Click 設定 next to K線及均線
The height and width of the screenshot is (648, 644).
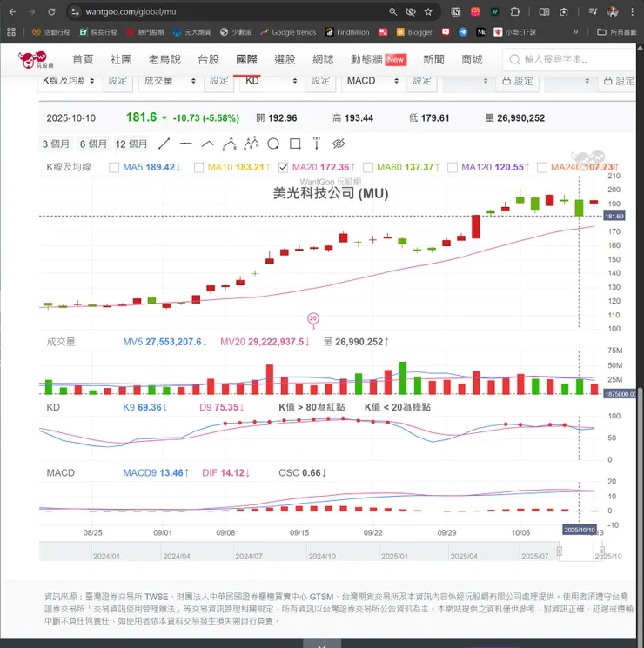[x=117, y=81]
